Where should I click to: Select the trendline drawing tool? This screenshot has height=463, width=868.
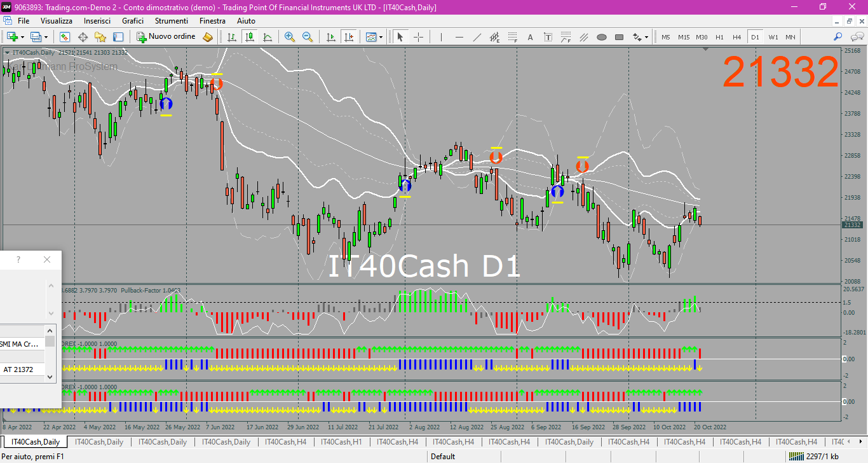pyautogui.click(x=477, y=37)
